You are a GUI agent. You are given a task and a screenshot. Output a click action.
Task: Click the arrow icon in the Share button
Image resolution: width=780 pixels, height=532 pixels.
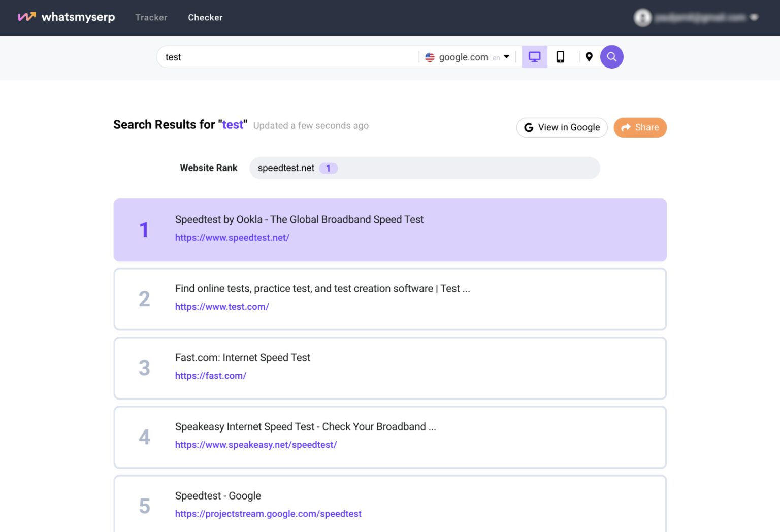(626, 127)
